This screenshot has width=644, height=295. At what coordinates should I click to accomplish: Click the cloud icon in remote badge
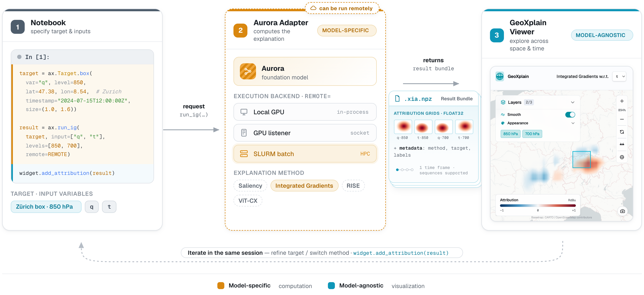click(313, 8)
